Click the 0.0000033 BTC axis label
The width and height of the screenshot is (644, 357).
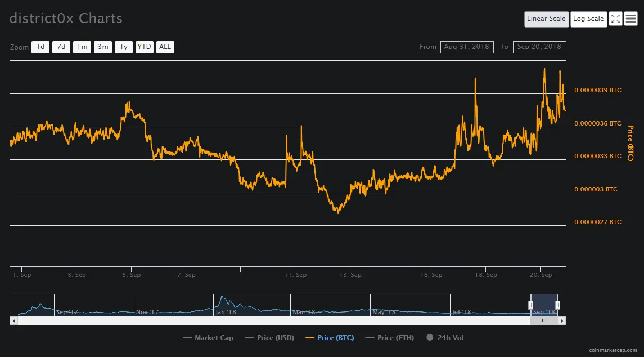[597, 156]
